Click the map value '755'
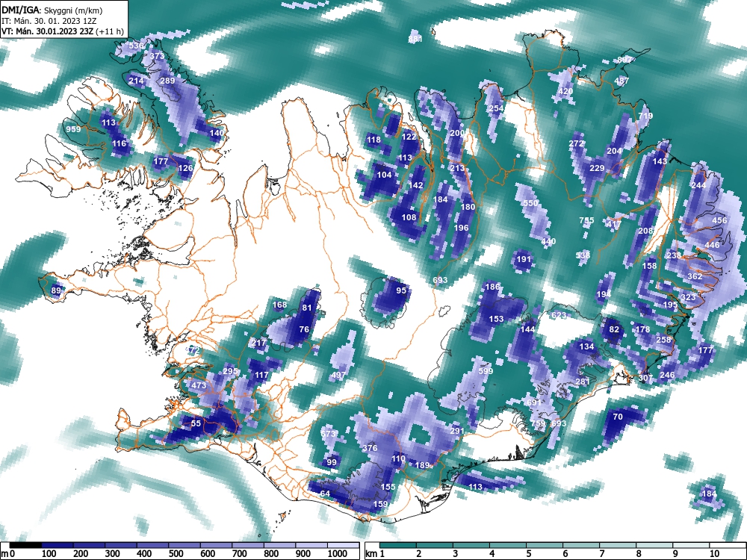The height and width of the screenshot is (560, 747). coord(586,220)
